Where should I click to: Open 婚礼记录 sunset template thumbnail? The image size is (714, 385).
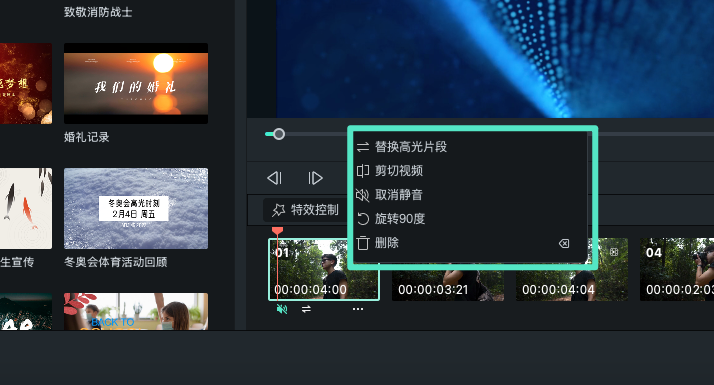pyautogui.click(x=136, y=83)
